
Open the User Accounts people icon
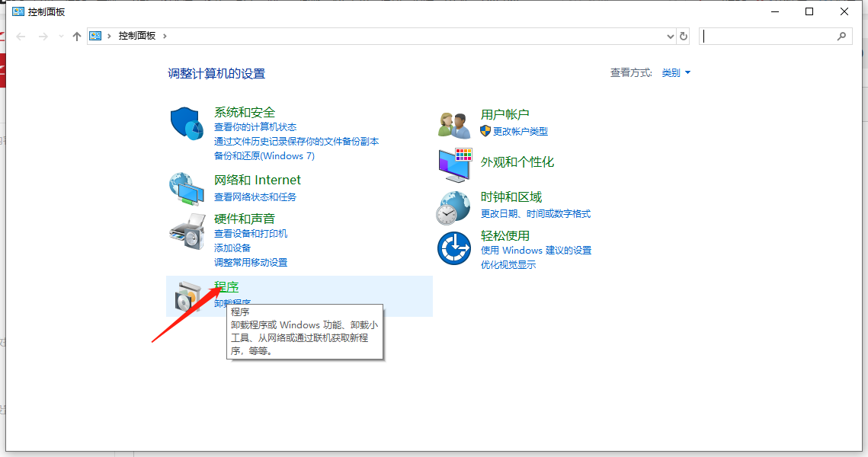pos(454,124)
